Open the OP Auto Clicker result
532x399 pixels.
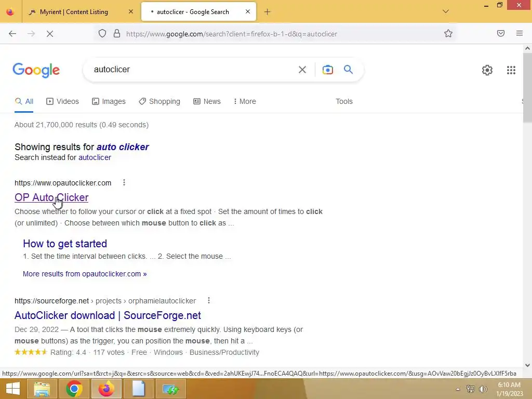tap(51, 197)
